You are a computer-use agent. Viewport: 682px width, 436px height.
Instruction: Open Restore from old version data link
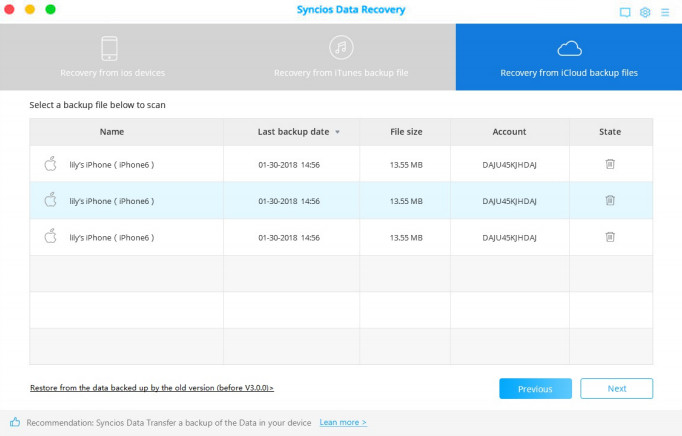pyautogui.click(x=152, y=388)
